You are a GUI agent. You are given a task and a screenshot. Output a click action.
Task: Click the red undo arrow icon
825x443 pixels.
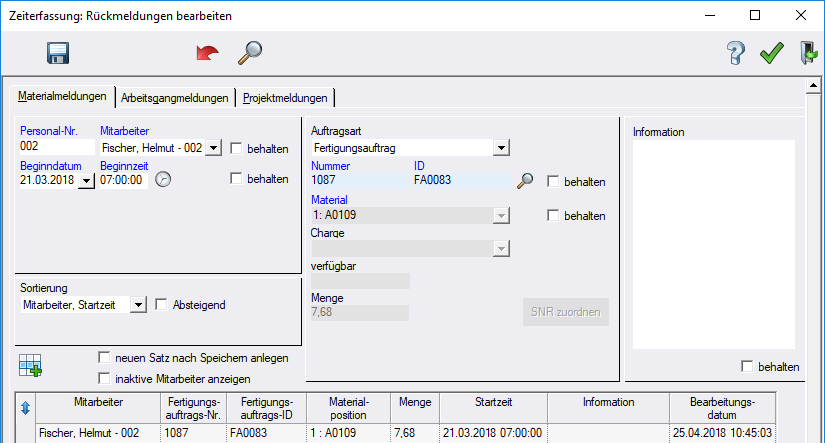(x=207, y=54)
